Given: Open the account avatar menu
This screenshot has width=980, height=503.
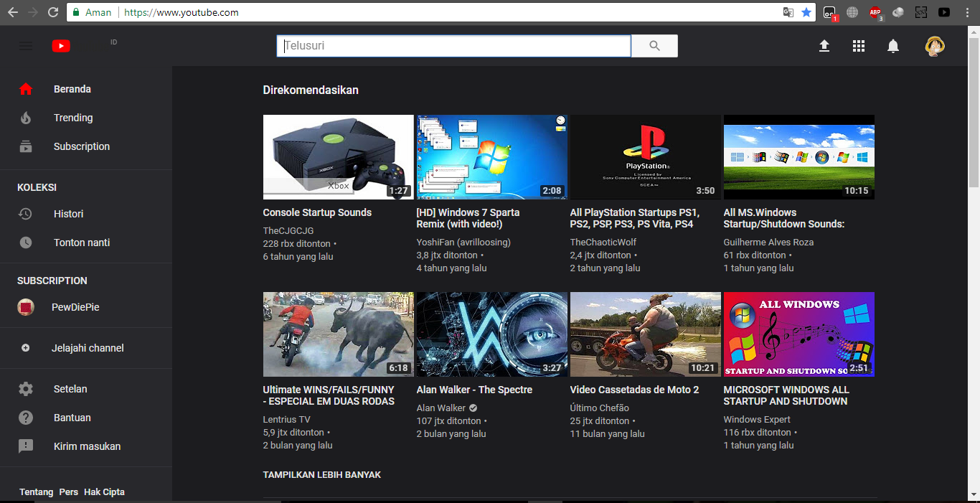Looking at the screenshot, I should click(934, 46).
